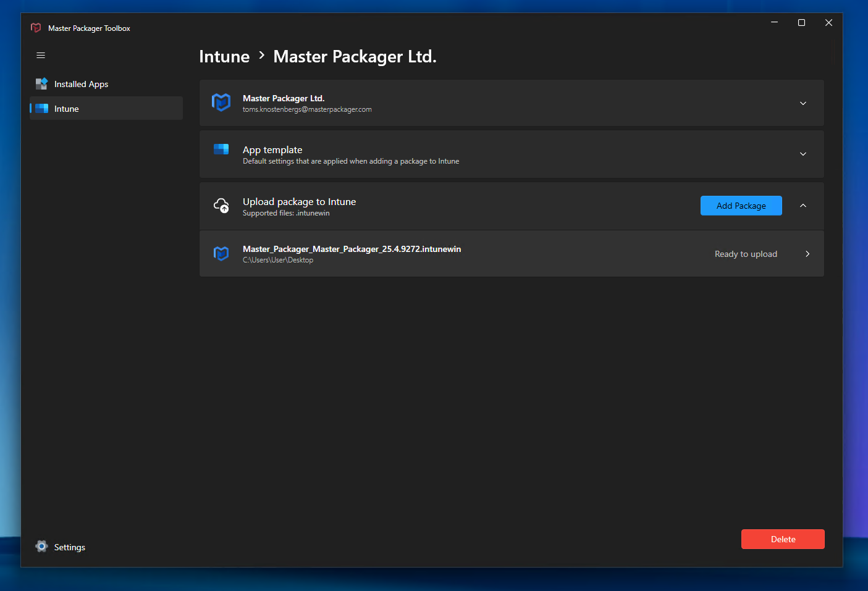
Task: Click the breadcrumb separator chevron
Action: (x=262, y=56)
